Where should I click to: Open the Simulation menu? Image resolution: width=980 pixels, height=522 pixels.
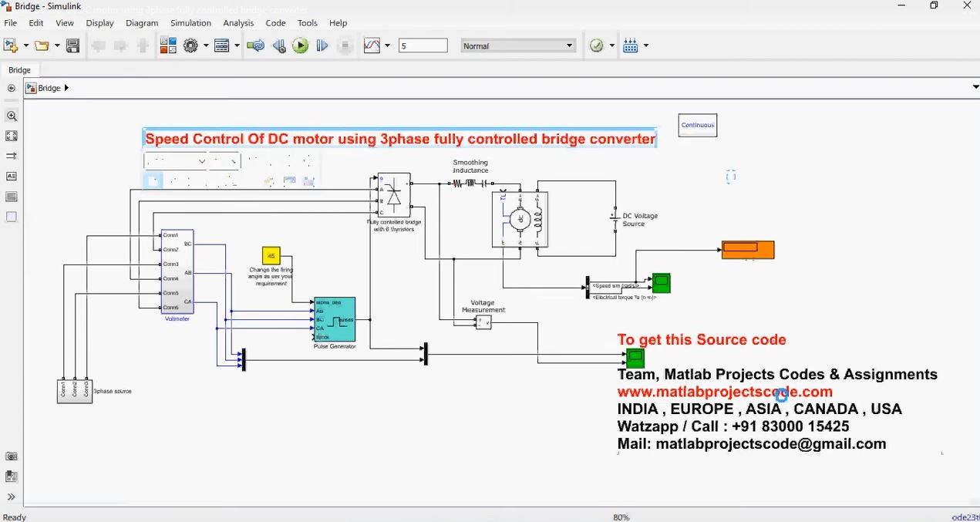[190, 23]
